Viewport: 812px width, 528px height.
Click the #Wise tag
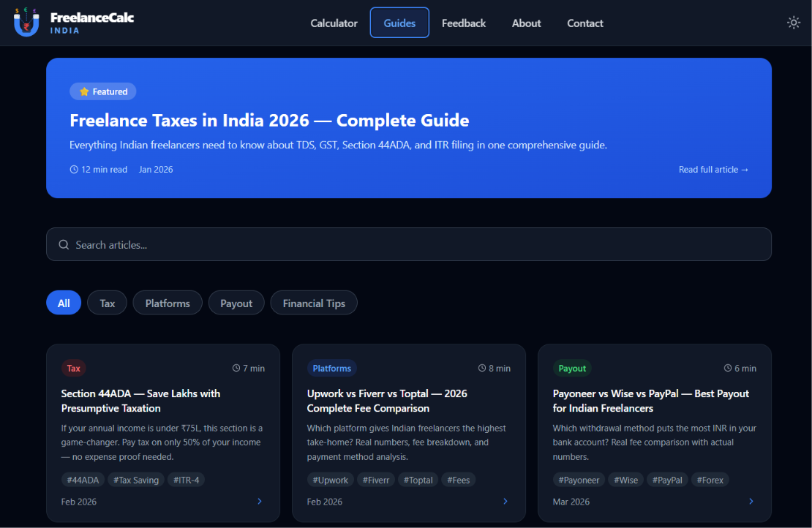click(x=626, y=480)
